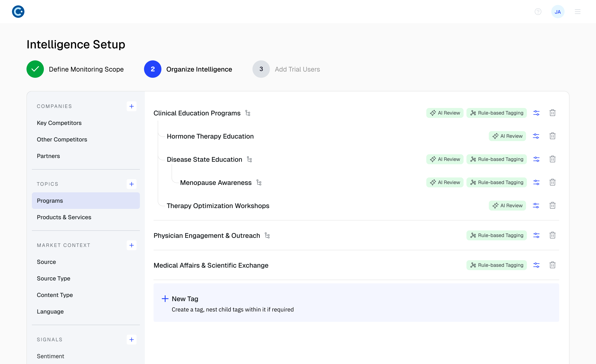
Task: Go to Add Trial Users step
Action: click(286, 69)
